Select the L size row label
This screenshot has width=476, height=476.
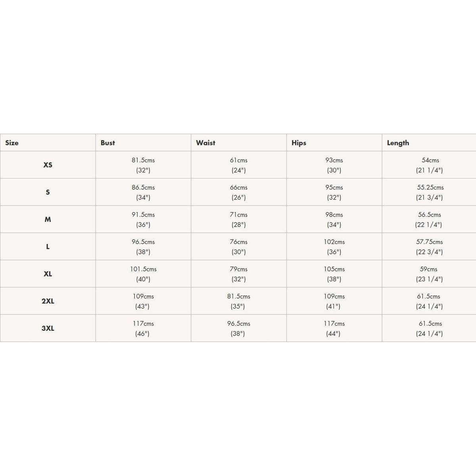(48, 247)
